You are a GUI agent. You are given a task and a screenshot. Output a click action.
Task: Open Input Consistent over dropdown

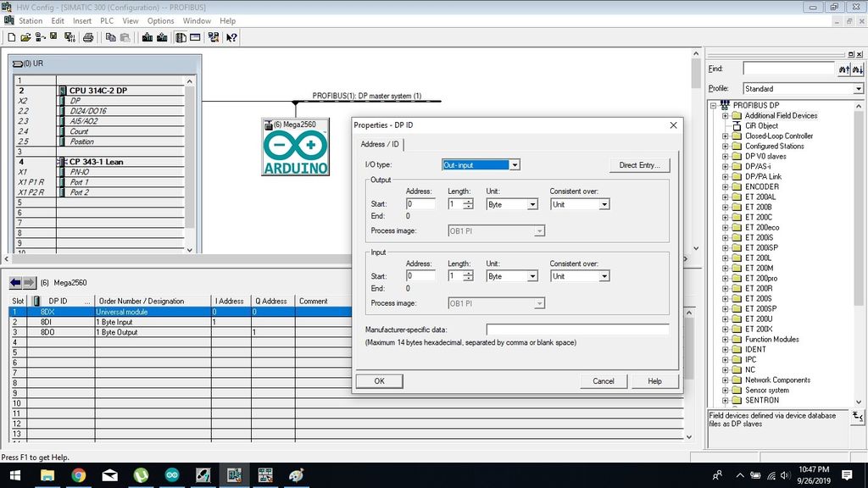click(x=604, y=276)
